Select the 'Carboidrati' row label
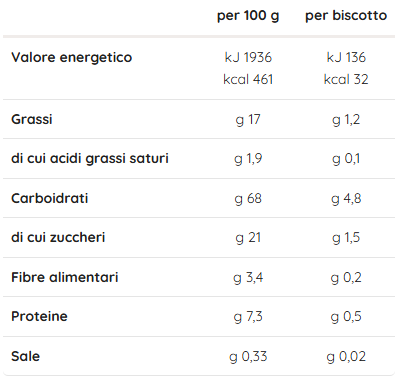This screenshot has width=401, height=385. click(x=50, y=198)
